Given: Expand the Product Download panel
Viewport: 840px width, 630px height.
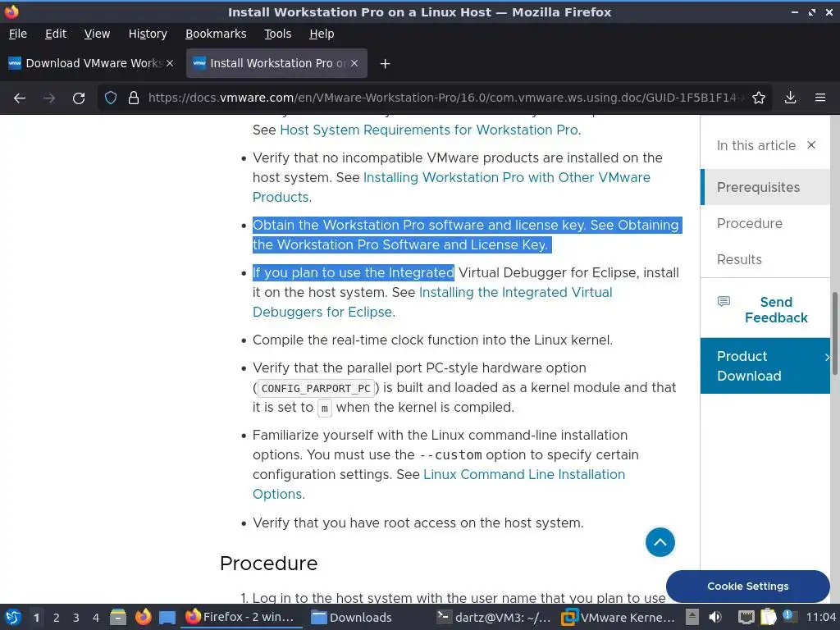Looking at the screenshot, I should (765, 366).
